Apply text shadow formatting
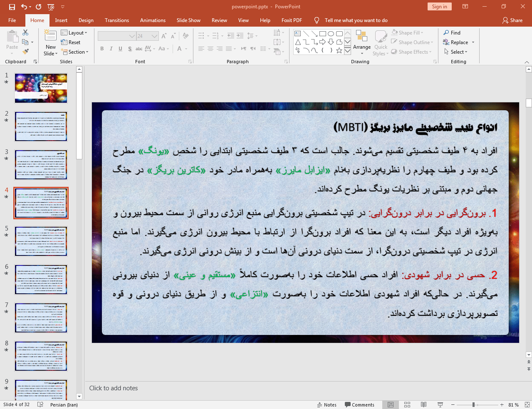Image resolution: width=532 pixels, height=409 pixels. point(130,49)
